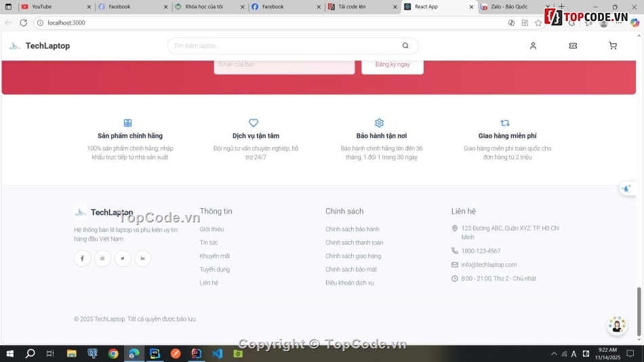644x362 pixels.
Task: Click the taskbar clock showing 9:22 AM
Action: 607,353
